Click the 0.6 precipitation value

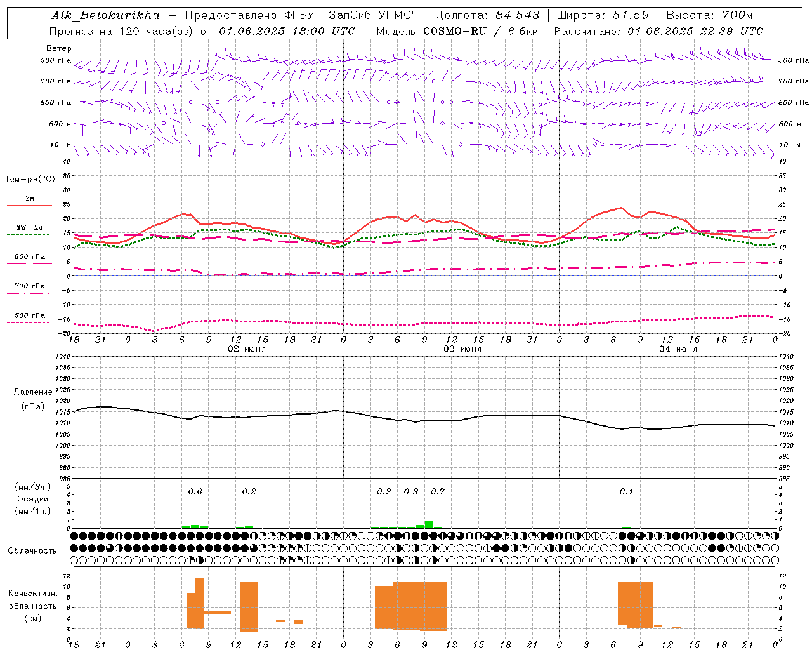(195, 491)
